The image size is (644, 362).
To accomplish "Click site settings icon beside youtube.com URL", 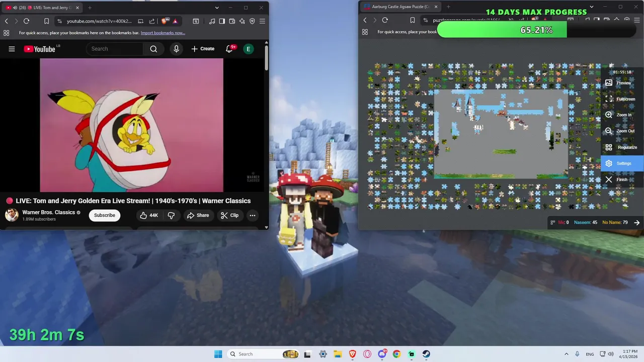I will coord(59,21).
